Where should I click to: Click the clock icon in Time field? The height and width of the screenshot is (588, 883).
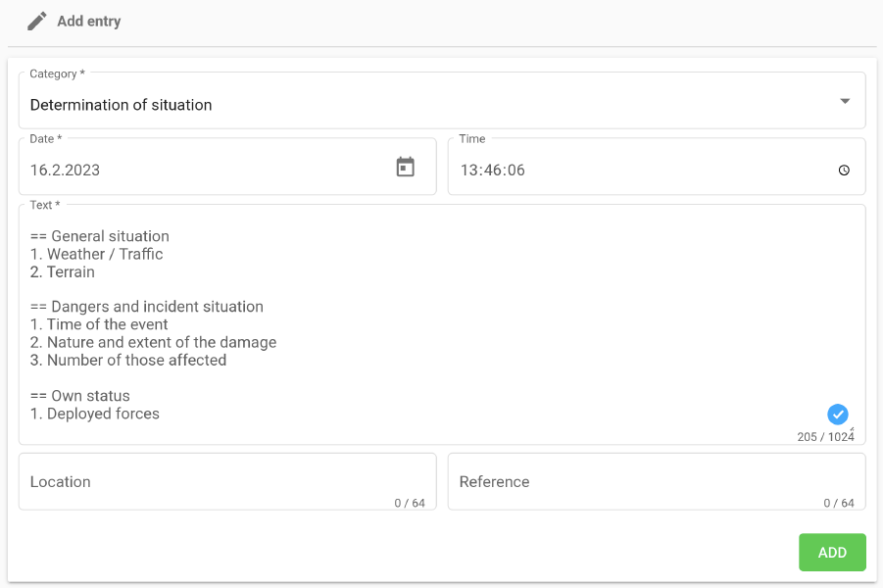click(844, 171)
